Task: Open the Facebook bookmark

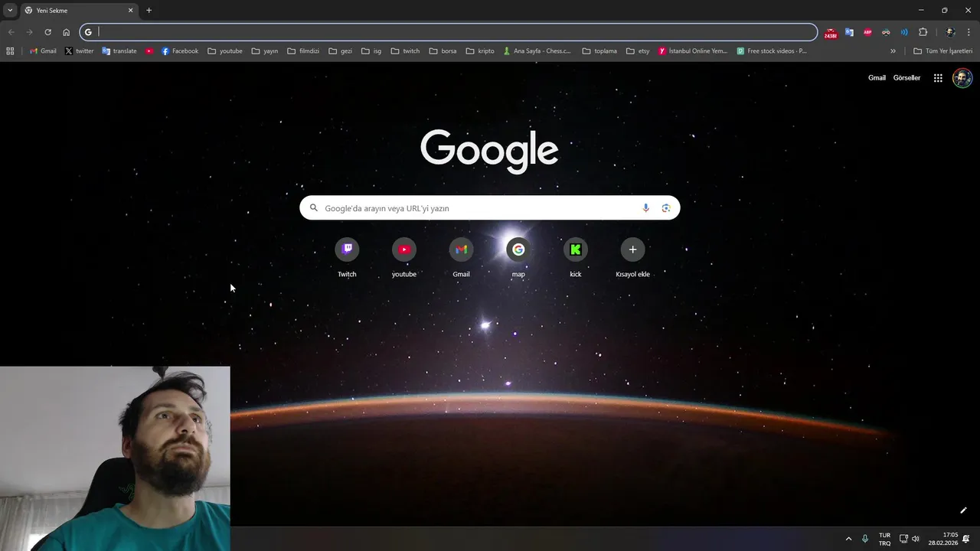Action: (180, 51)
